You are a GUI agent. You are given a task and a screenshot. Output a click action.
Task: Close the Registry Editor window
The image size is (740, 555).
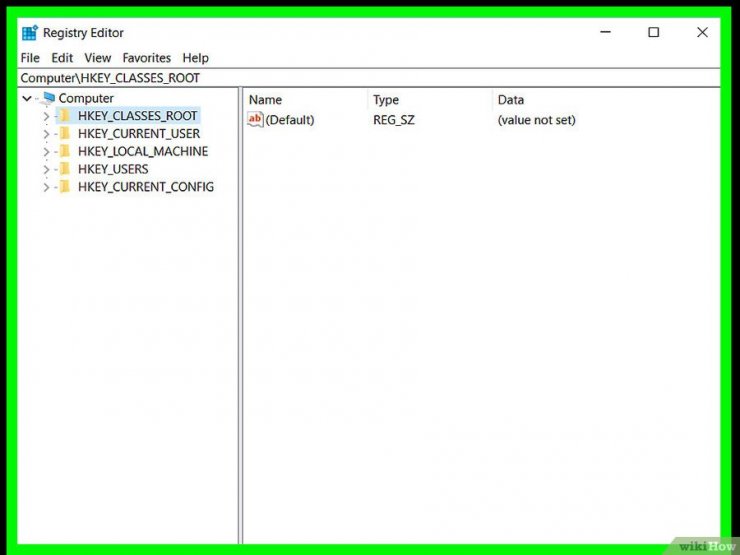click(702, 32)
